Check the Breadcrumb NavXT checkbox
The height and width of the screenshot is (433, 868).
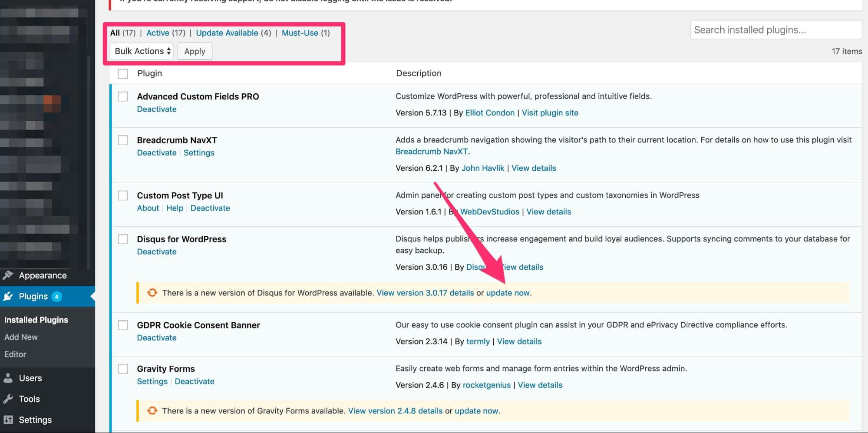point(123,140)
